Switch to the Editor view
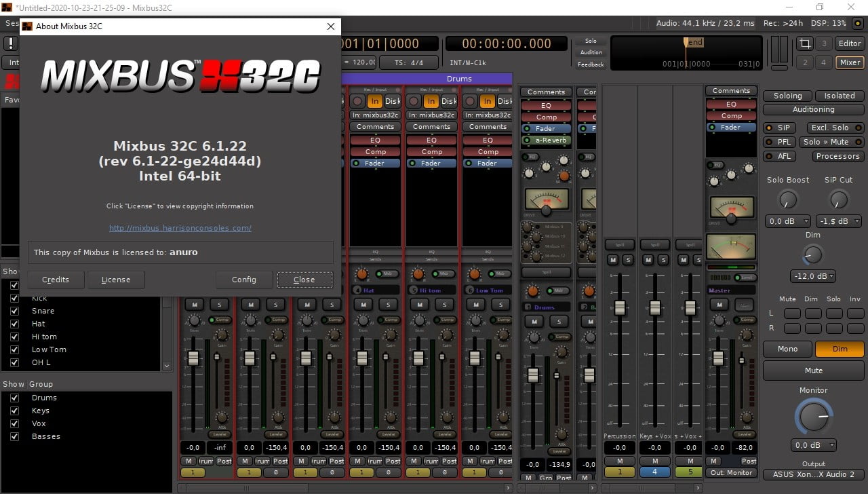This screenshot has width=868, height=494. (x=849, y=43)
